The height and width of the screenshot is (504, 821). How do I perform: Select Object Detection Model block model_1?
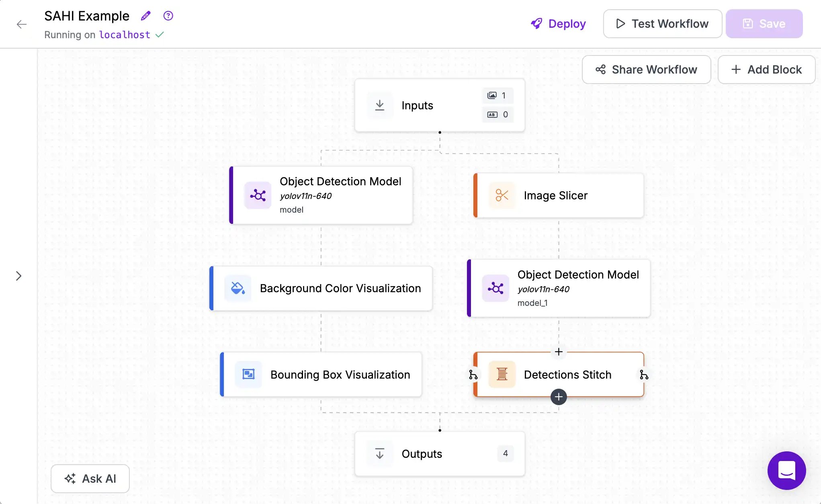pos(559,288)
